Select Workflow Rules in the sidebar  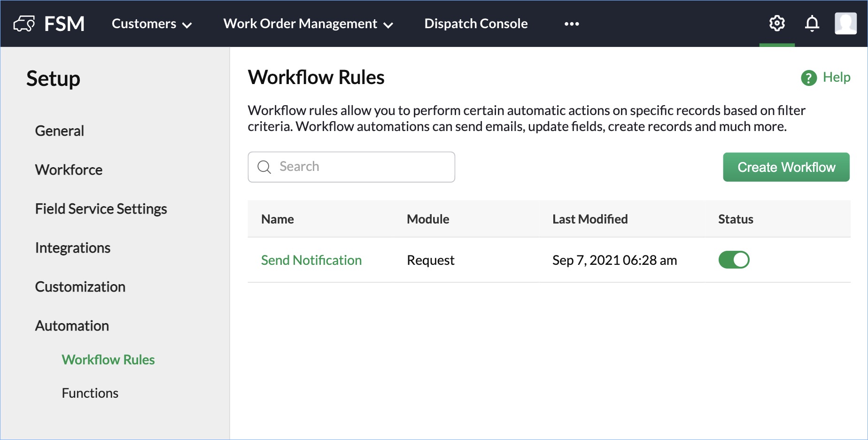[108, 360]
